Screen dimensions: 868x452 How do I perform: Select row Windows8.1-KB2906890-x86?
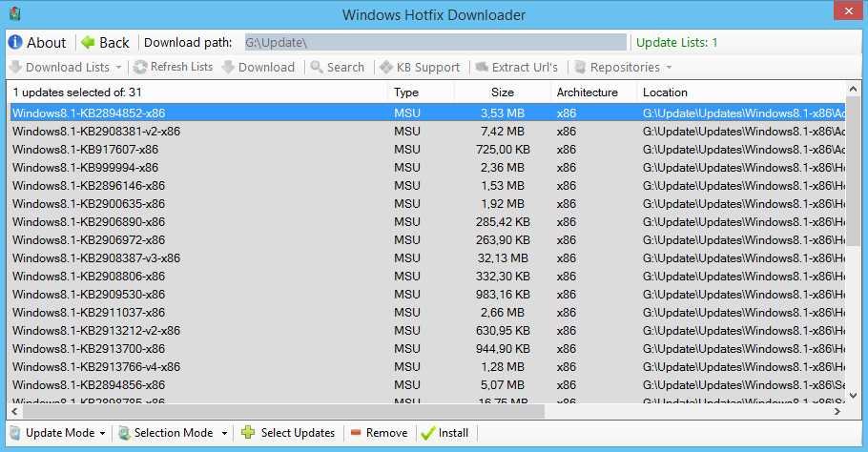427,222
